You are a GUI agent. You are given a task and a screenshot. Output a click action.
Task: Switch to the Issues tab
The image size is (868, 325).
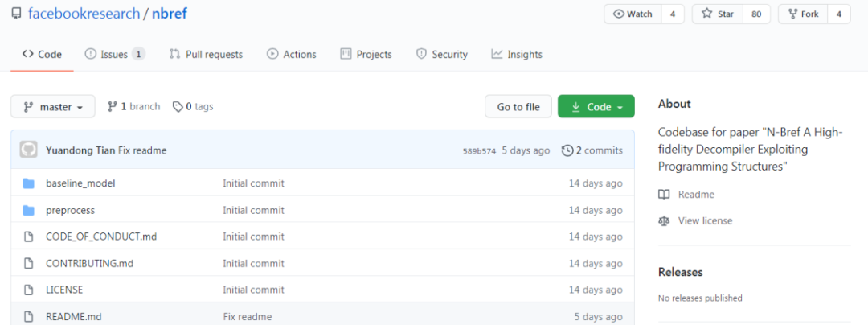coord(114,55)
